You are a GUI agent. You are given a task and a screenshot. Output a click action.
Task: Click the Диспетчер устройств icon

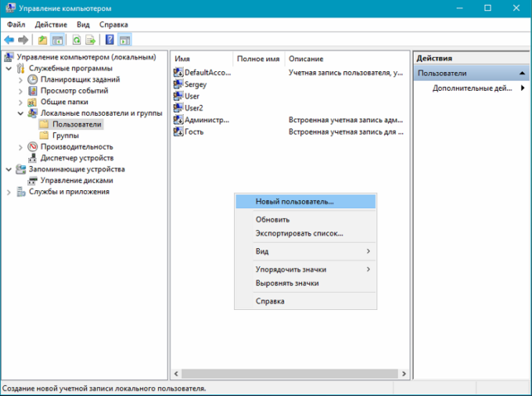[32, 158]
